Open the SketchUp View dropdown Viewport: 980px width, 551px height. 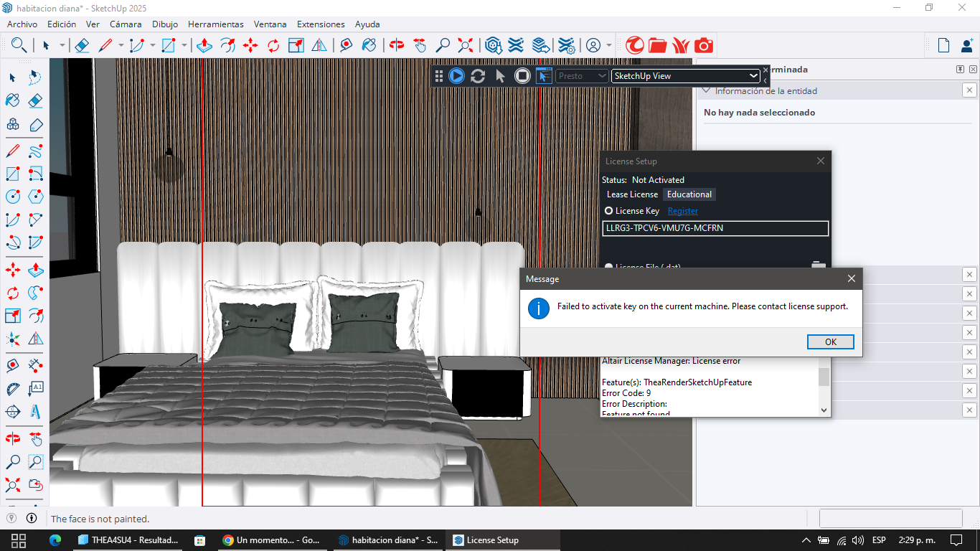tap(686, 76)
